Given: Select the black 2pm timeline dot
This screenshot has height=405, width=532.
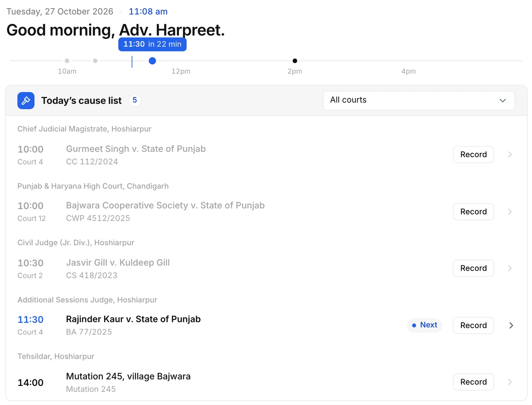Looking at the screenshot, I should [295, 61].
